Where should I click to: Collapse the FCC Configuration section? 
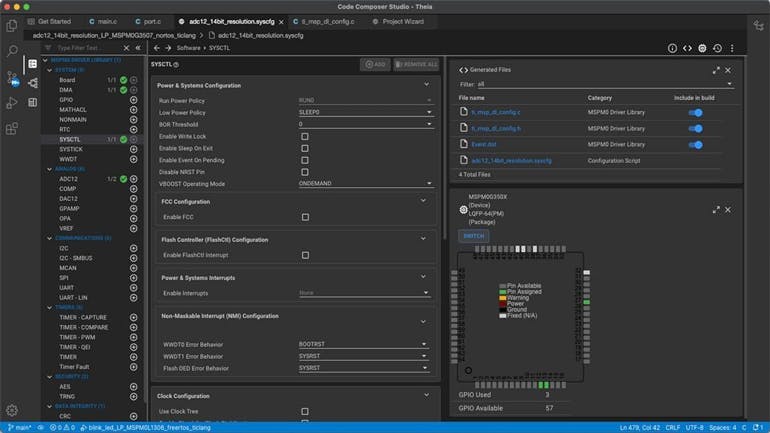click(x=423, y=201)
